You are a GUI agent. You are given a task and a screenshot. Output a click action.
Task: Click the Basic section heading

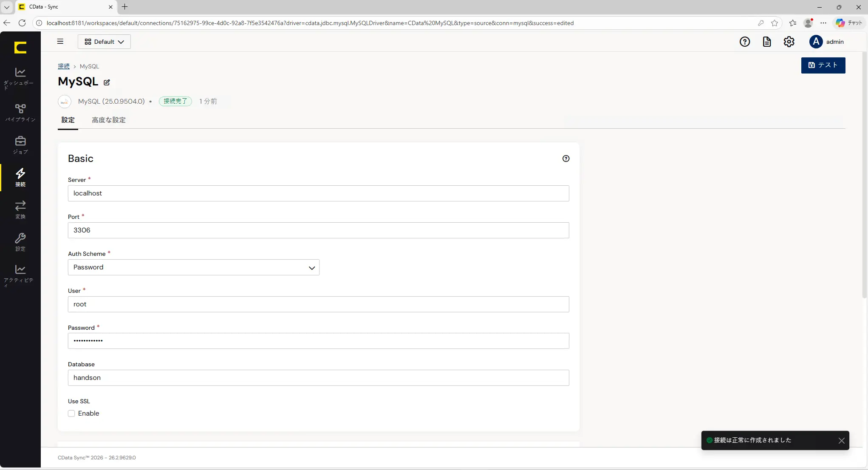(x=81, y=159)
